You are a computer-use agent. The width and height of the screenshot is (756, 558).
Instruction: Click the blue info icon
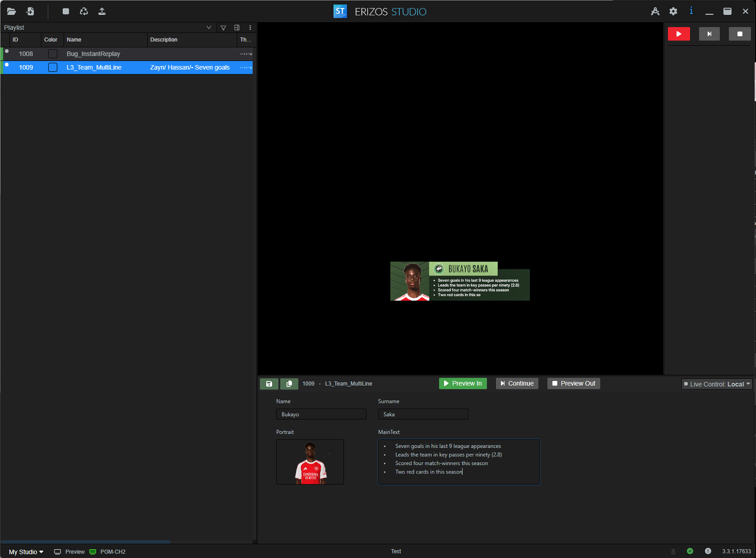tap(691, 11)
